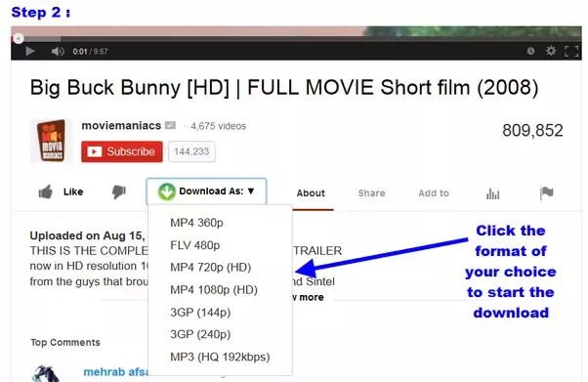This screenshot has width=588, height=382.
Task: Click the thumbs-down dislike icon
Action: coord(119,192)
